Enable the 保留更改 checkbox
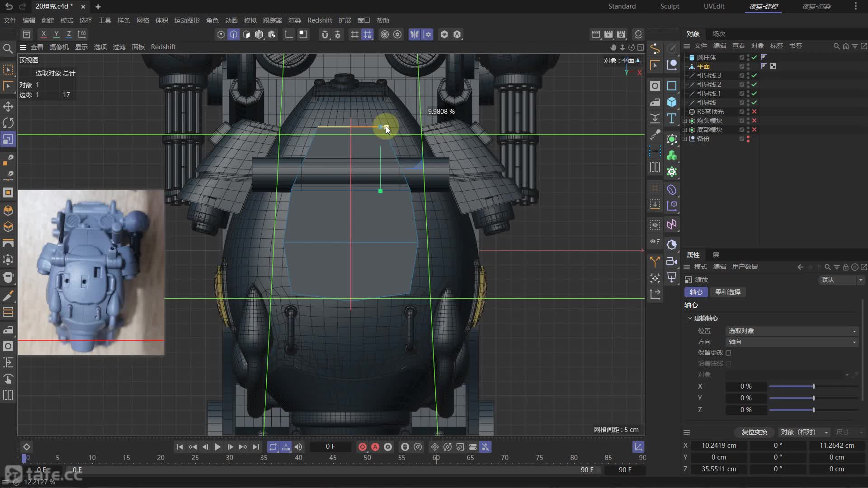Screen dimensions: 868x488 pos(728,352)
